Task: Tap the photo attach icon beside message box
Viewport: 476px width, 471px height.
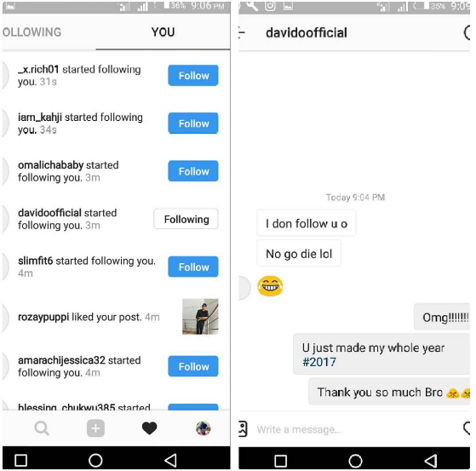Action: click(243, 428)
